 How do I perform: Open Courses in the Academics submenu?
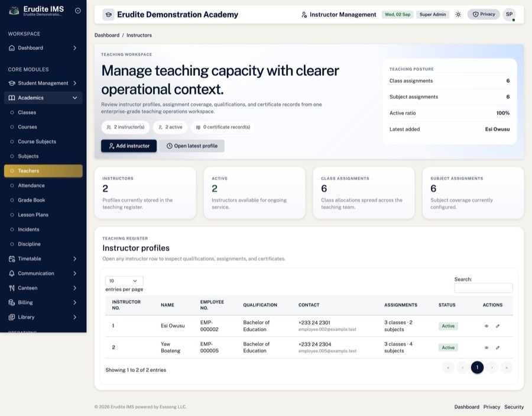point(43,127)
